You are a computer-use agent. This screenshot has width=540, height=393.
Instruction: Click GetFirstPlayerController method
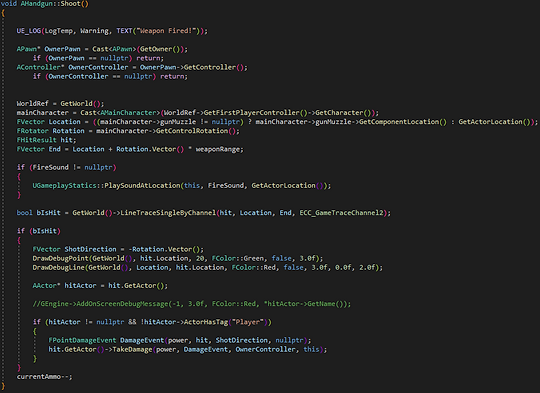coord(251,113)
